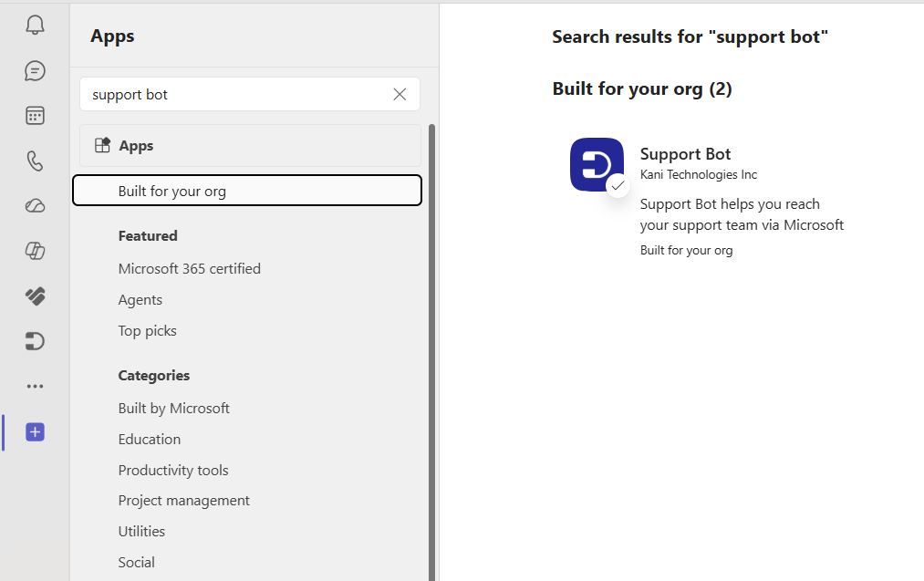Open the Project management category
This screenshot has height=581, width=924.
(x=184, y=501)
